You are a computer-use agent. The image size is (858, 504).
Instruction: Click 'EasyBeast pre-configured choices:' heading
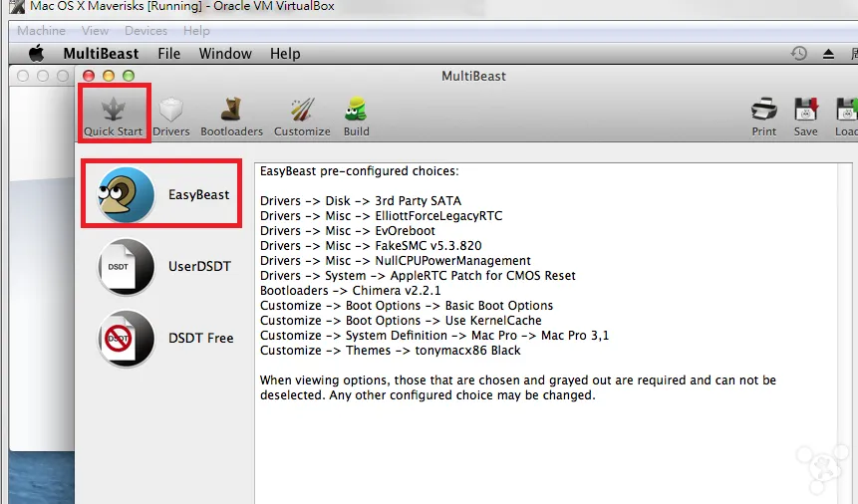click(360, 170)
